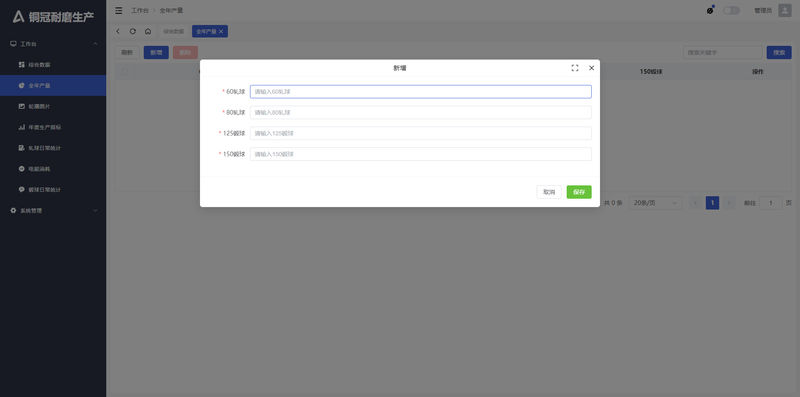
Task: Focus the 搜索关键字 search field
Action: click(x=722, y=53)
